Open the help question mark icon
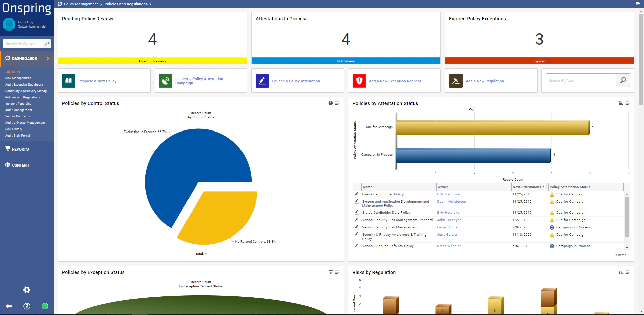 pyautogui.click(x=27, y=306)
